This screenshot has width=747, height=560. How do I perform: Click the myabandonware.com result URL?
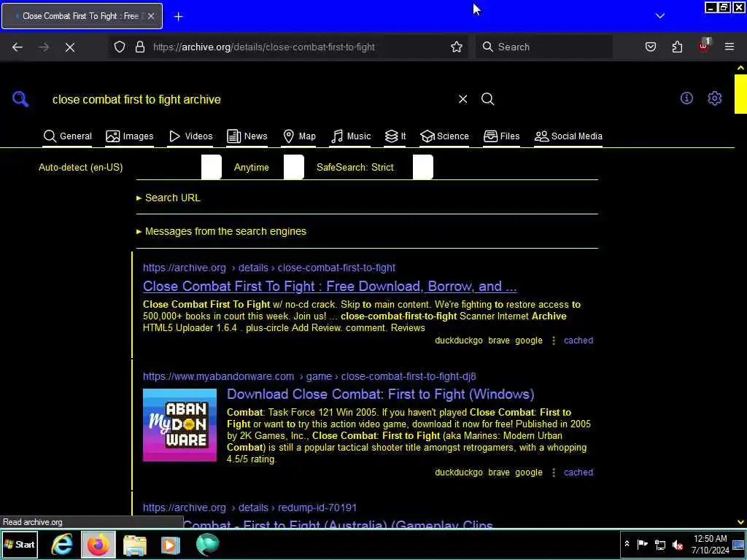point(309,376)
